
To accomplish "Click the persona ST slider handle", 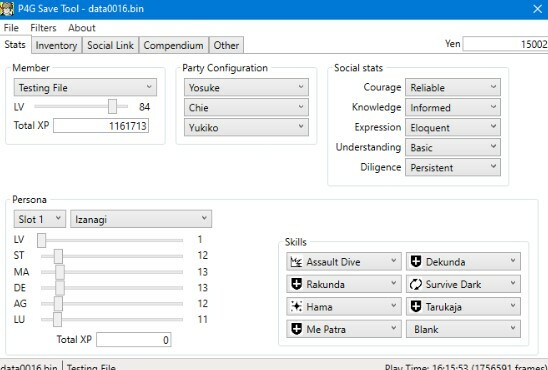I will pos(58,256).
